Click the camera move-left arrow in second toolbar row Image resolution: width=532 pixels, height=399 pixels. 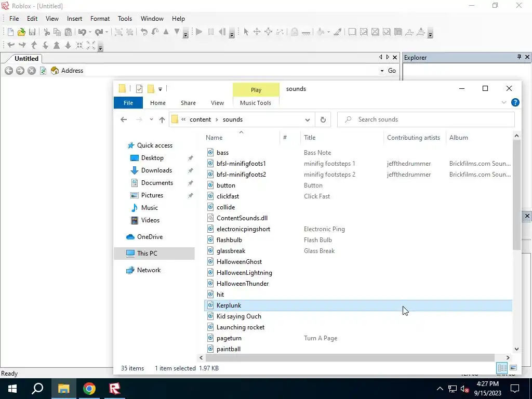pyautogui.click(x=11, y=45)
